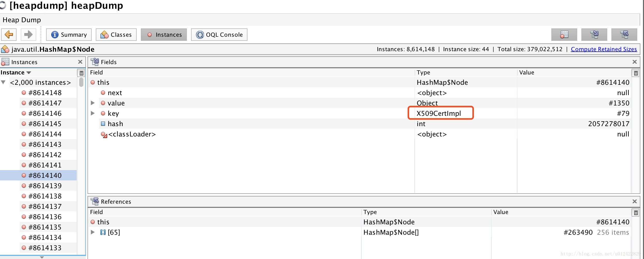
Task: Close the Instances panel
Action: (x=80, y=62)
